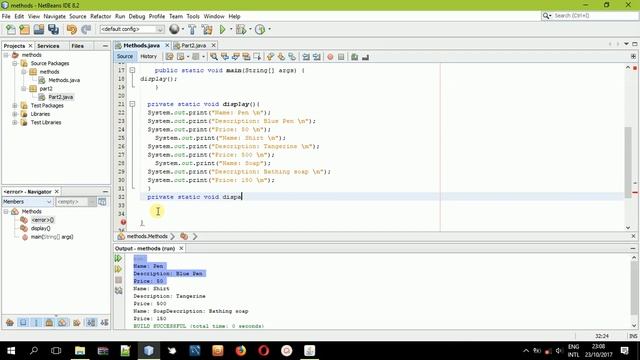
Task: Select display() in the Navigator
Action: tap(40, 228)
